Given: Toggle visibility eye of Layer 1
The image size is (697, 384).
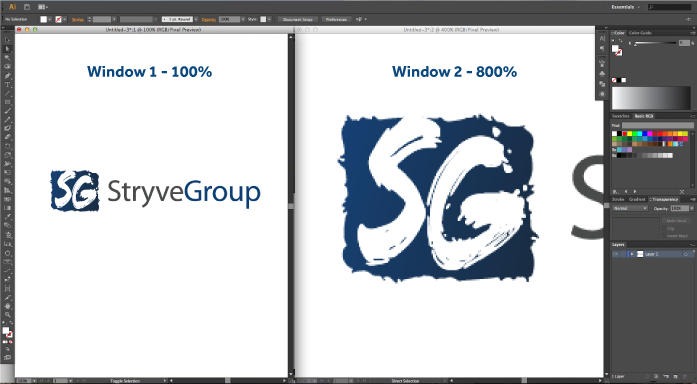Looking at the screenshot, I should click(x=616, y=254).
